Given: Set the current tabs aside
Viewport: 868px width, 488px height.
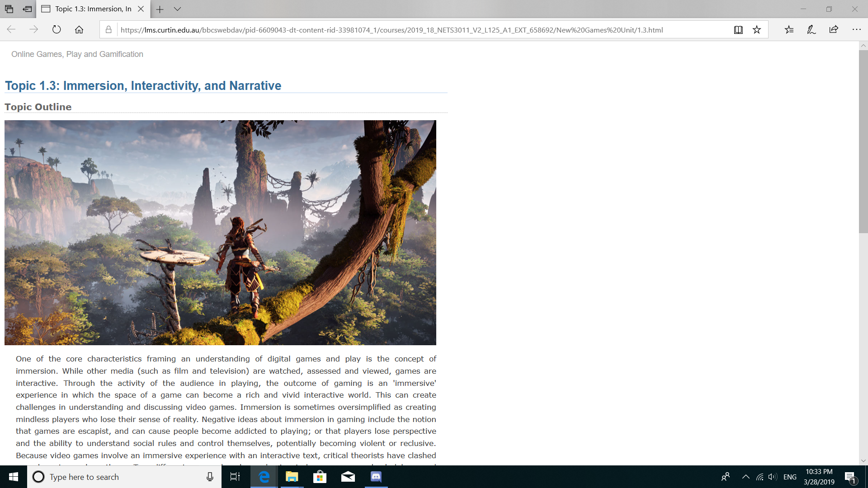Looking at the screenshot, I should pyautogui.click(x=28, y=9).
